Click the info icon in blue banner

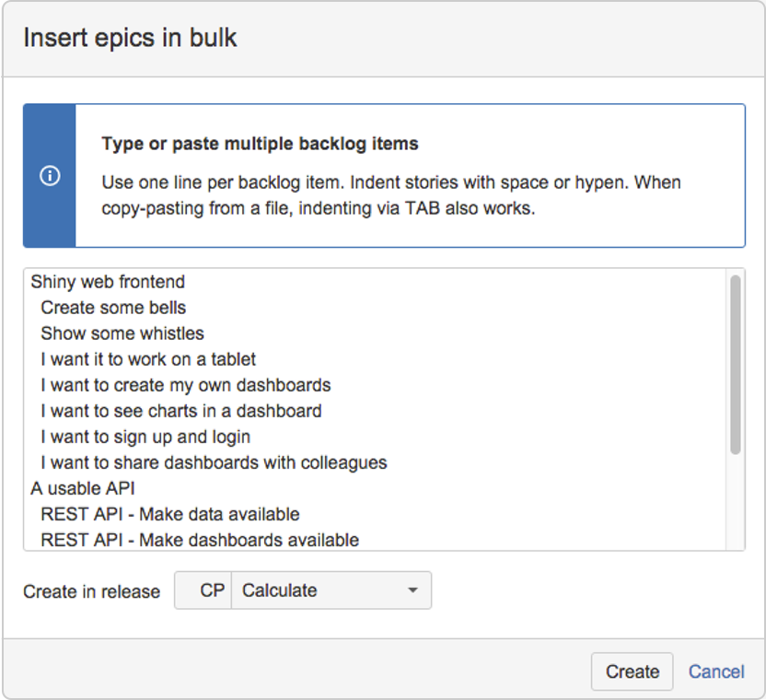tap(50, 176)
